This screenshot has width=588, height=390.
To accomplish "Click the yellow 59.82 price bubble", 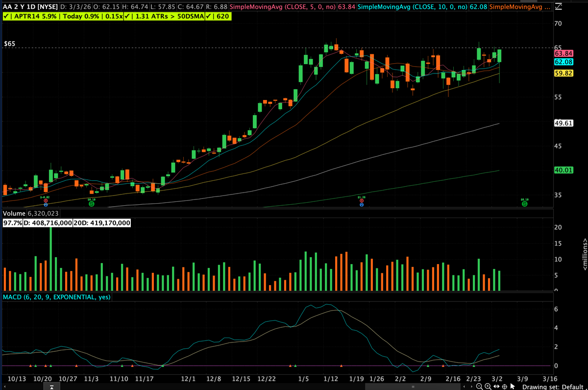I will point(563,73).
